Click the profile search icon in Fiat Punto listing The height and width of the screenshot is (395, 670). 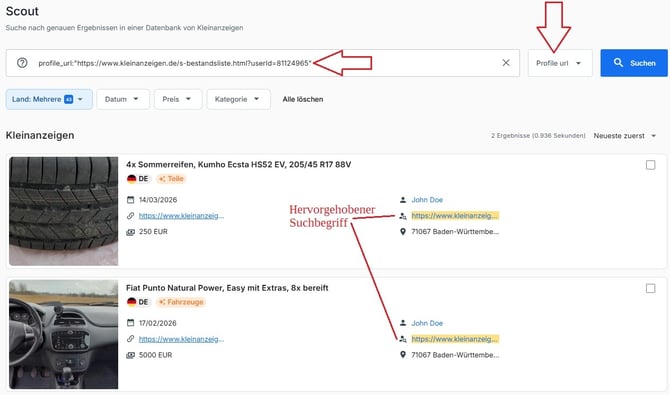point(403,339)
